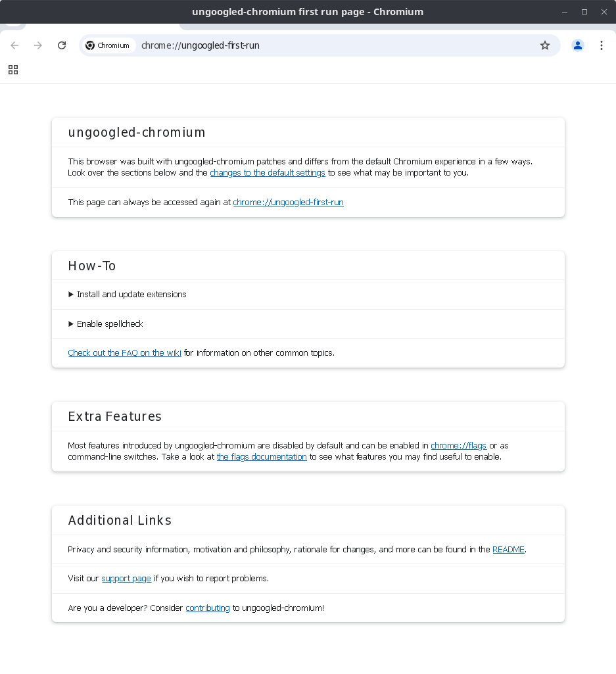Open the browser profile icon
616x674 pixels.
point(577,45)
